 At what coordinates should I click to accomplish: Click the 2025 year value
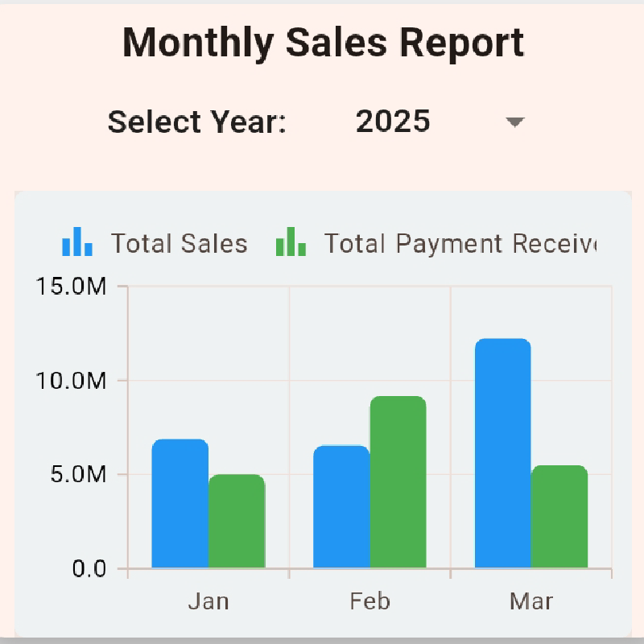[x=393, y=122]
